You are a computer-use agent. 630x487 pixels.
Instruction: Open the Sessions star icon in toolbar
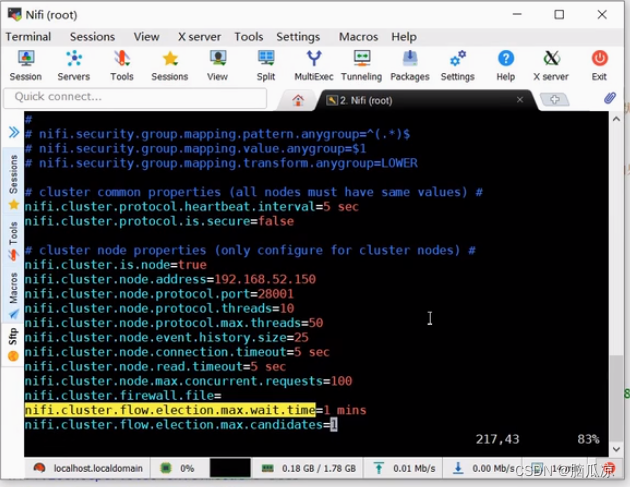170,65
